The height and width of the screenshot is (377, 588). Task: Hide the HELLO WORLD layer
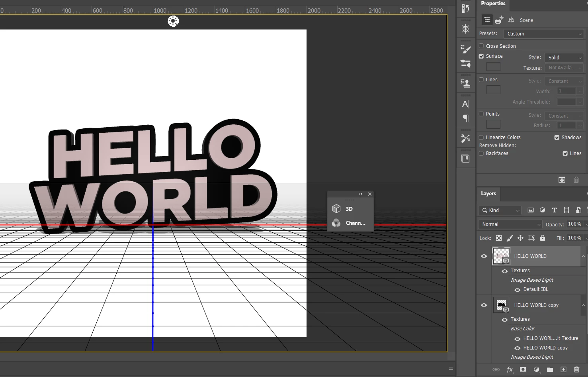pos(484,256)
